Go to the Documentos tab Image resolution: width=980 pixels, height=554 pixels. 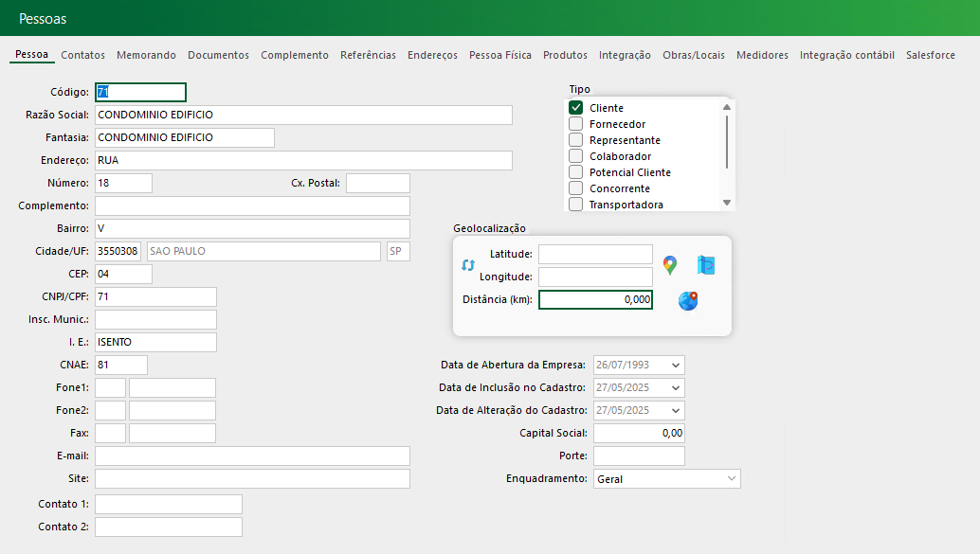(x=218, y=55)
